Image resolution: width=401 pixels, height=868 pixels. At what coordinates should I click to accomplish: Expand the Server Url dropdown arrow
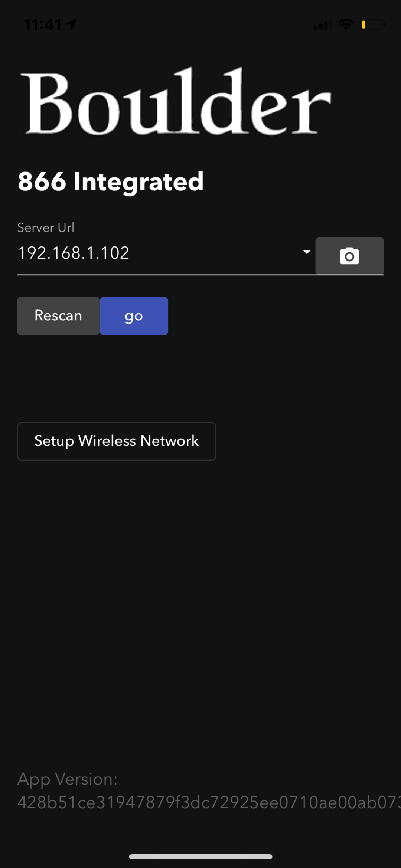click(307, 252)
